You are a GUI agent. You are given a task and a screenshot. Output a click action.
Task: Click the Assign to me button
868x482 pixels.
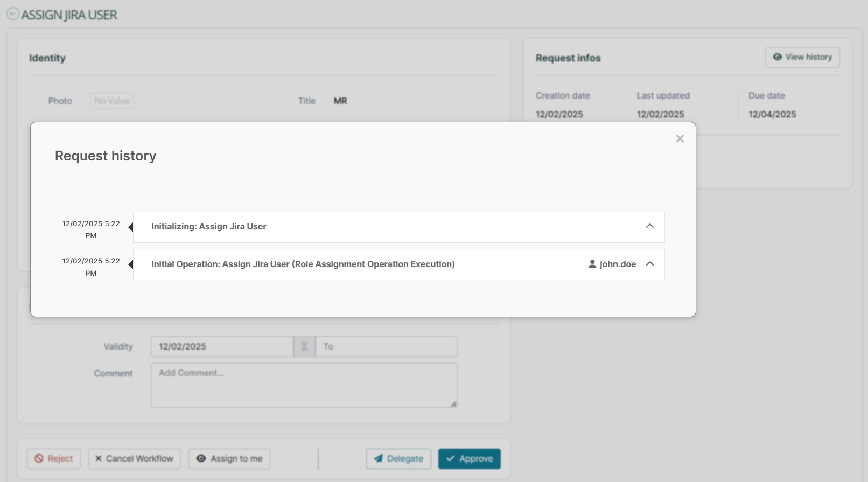pyautogui.click(x=229, y=459)
